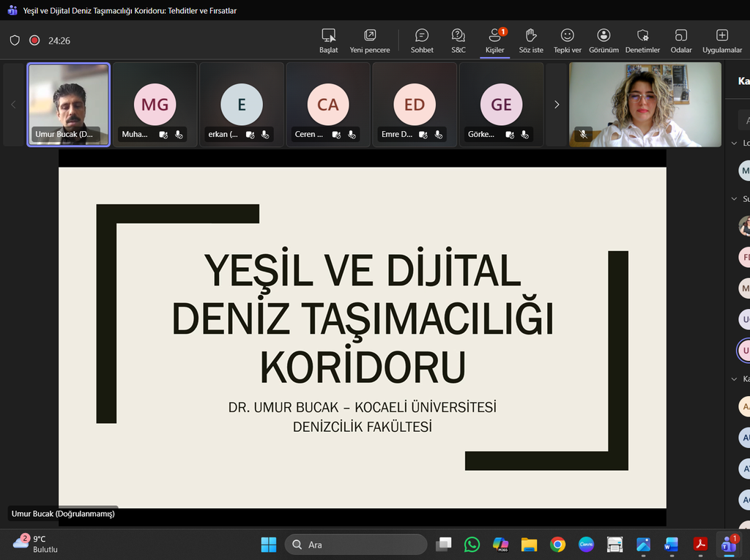Select Umur Bucak's video tile

pyautogui.click(x=69, y=104)
